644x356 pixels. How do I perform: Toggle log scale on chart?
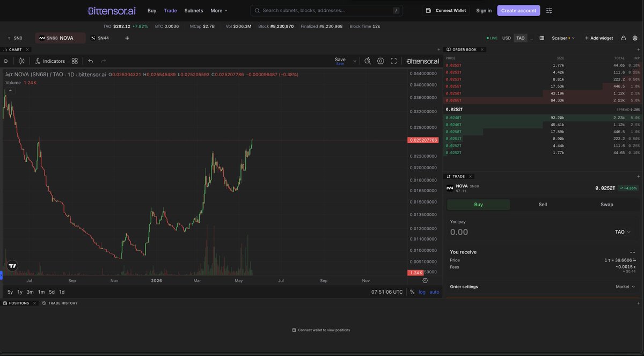point(422,292)
